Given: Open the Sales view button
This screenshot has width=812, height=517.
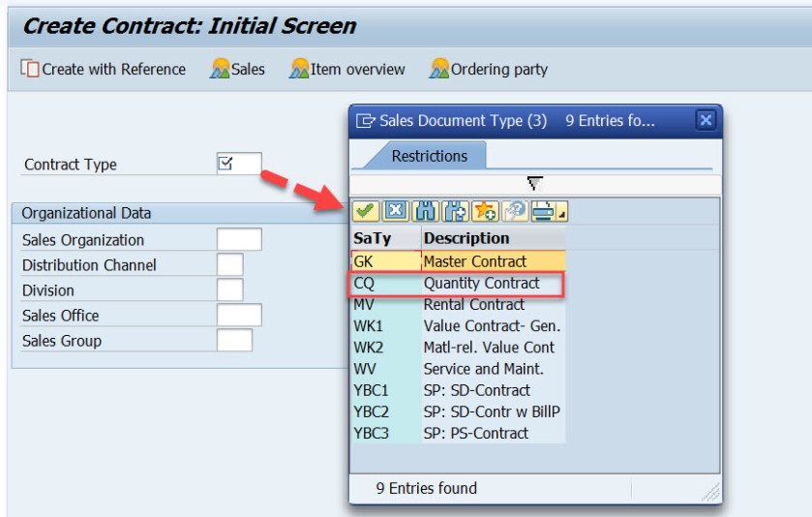Looking at the screenshot, I should click(x=237, y=69).
